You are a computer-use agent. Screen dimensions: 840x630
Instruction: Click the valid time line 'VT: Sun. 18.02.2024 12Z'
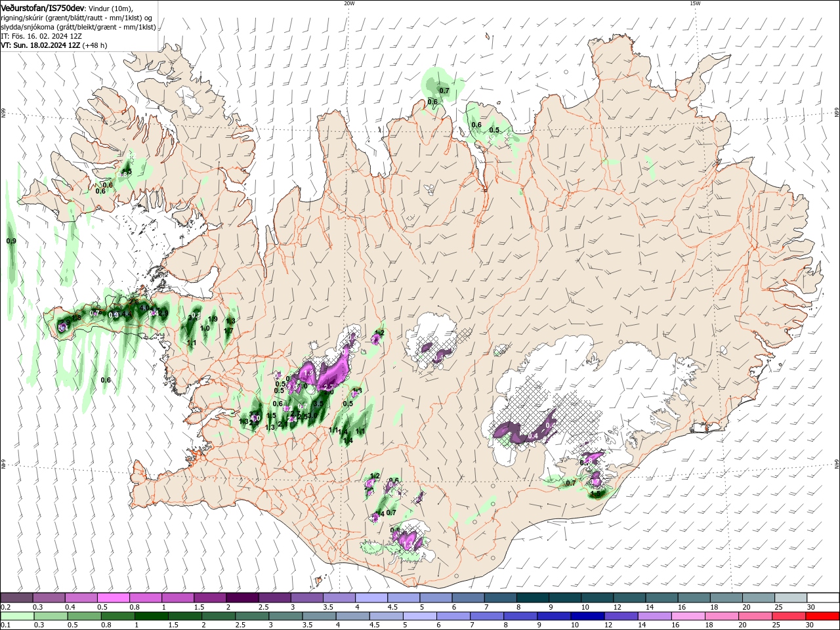tap(41, 45)
